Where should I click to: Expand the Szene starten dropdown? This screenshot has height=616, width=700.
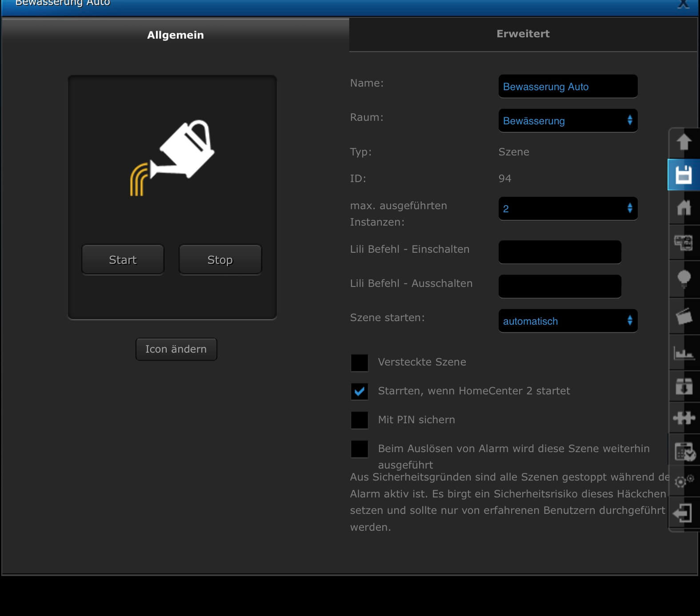568,321
